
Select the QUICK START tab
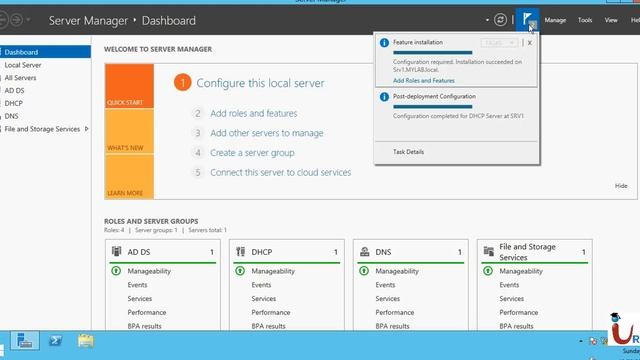[x=129, y=86]
